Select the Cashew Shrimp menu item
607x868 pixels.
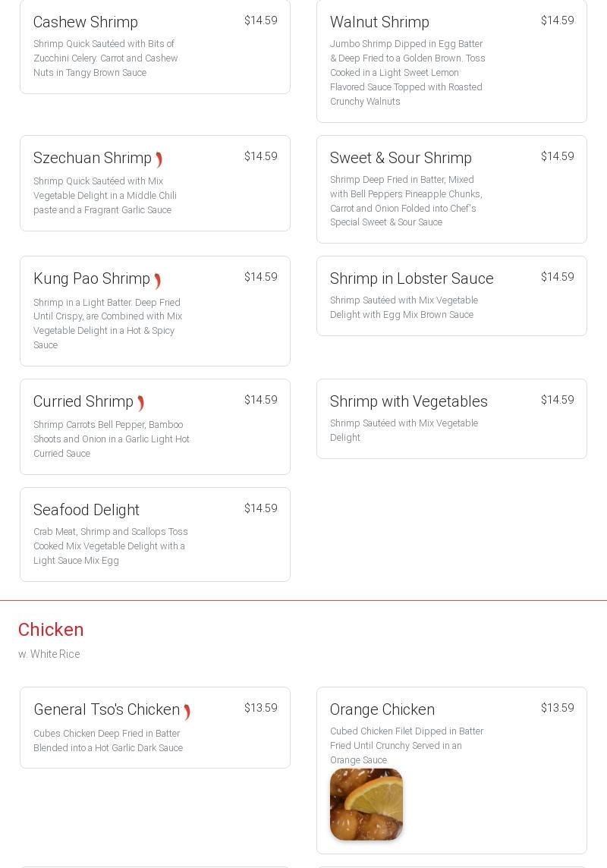click(x=155, y=47)
